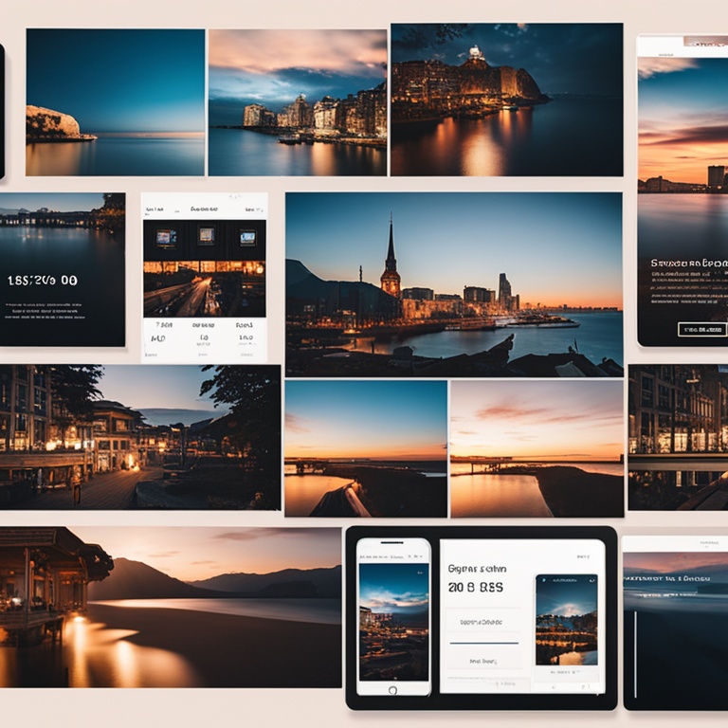Open the right sunset pier photo
Image resolution: width=728 pixels, height=728 pixels.
point(537,448)
